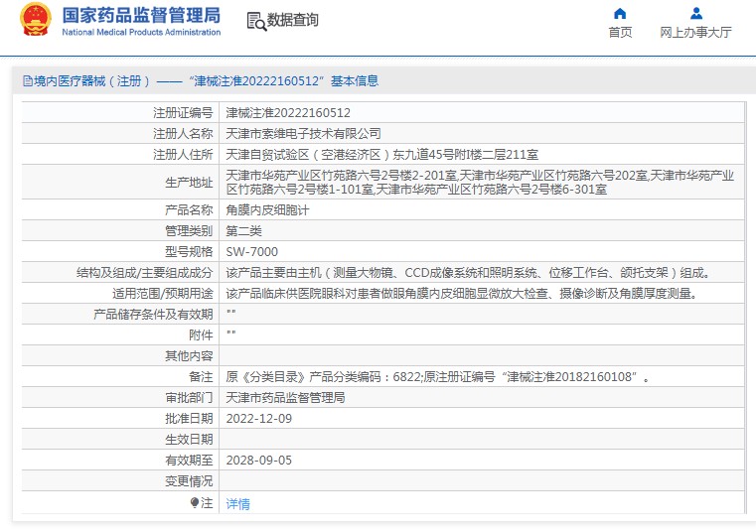This screenshot has width=756, height=532.
Task: Click the bulb icon beside 注
Action: [195, 502]
